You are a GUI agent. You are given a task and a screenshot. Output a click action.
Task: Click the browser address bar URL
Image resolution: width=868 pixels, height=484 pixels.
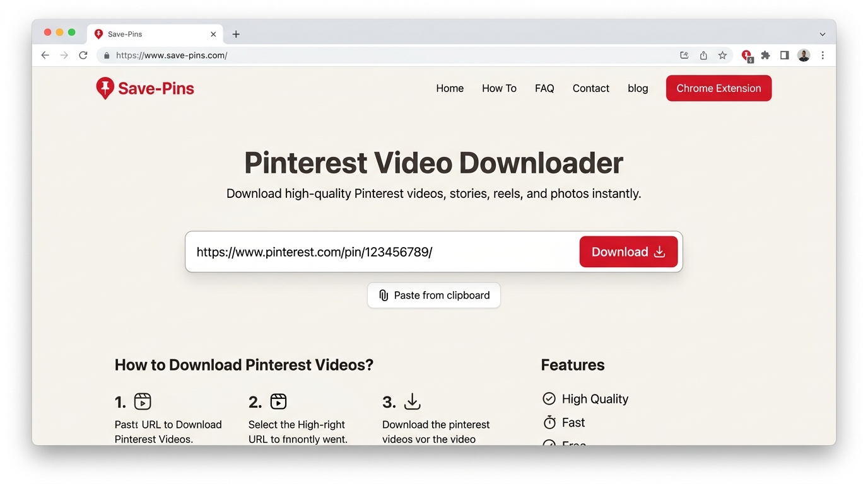(x=172, y=55)
